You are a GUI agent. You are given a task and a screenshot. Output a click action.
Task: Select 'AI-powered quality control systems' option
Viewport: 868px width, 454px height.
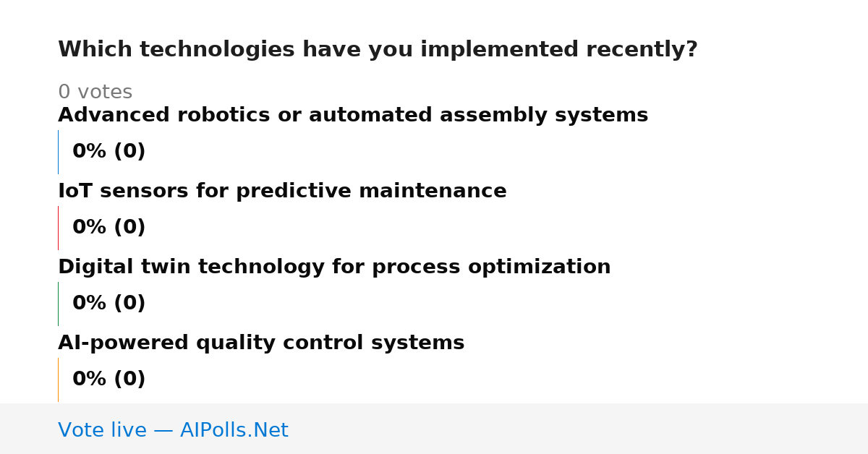tap(261, 343)
